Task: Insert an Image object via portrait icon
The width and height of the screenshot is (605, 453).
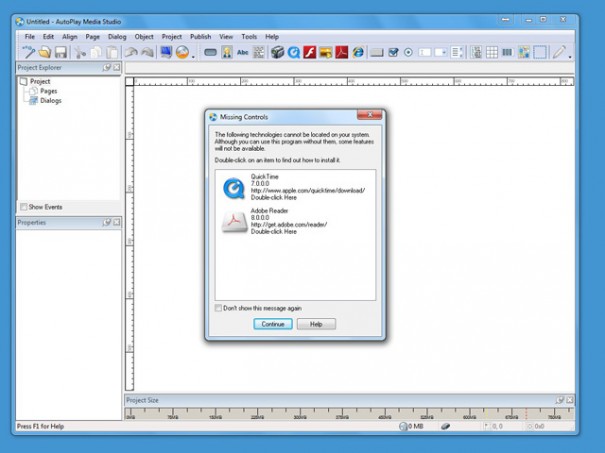Action: coord(227,52)
